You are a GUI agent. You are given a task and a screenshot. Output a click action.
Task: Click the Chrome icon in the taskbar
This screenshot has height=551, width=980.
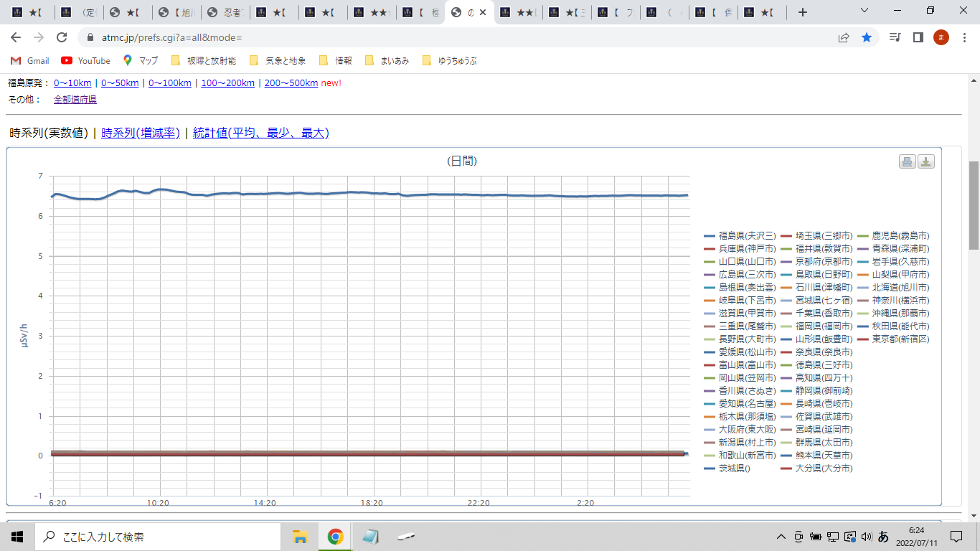click(335, 537)
